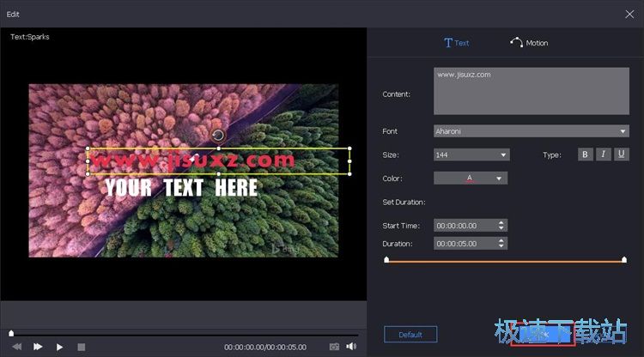This screenshot has height=357, width=644.
Task: Click the bottom-center handle of text box
Action: coord(218,174)
